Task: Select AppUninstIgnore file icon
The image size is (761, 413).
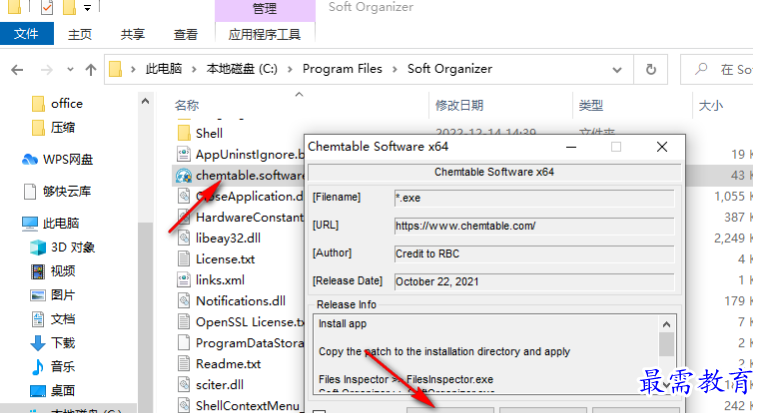Action: click(184, 154)
